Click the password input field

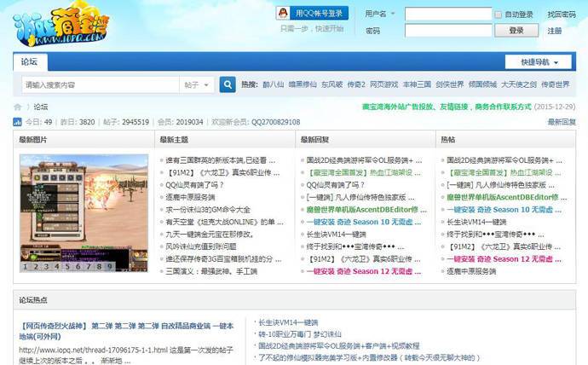coord(447,31)
